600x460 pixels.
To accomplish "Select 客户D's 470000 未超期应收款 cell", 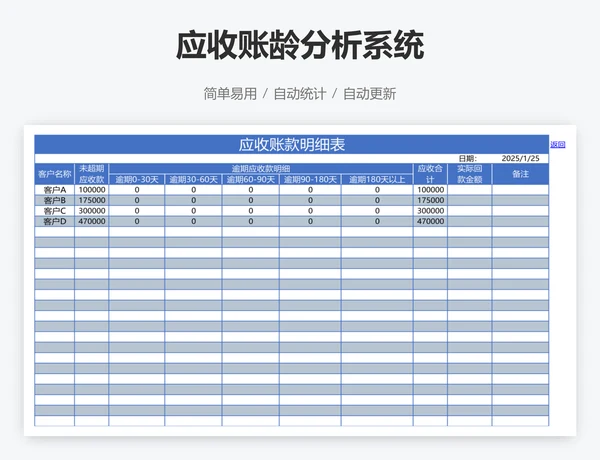I will click(x=91, y=221).
